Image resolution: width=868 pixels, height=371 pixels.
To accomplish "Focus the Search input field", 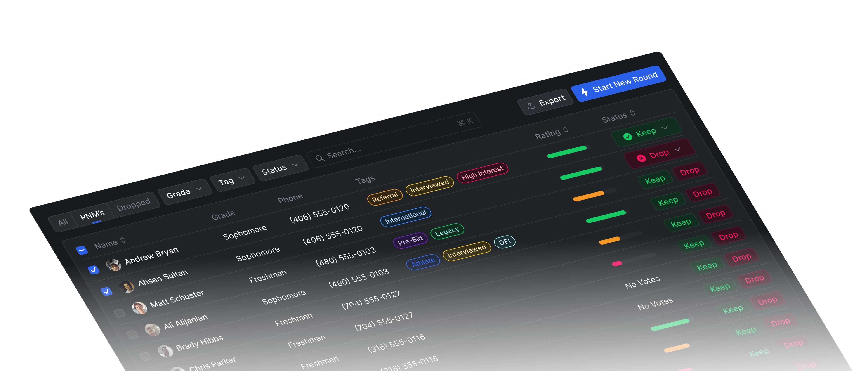I will (x=394, y=139).
